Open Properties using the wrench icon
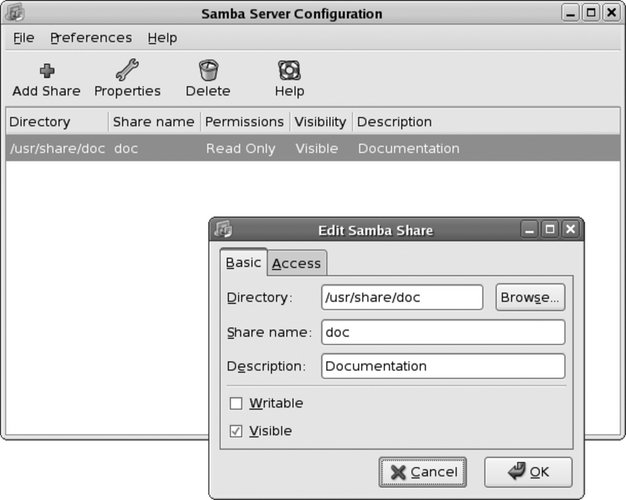This screenshot has height=500, width=626. click(x=127, y=69)
